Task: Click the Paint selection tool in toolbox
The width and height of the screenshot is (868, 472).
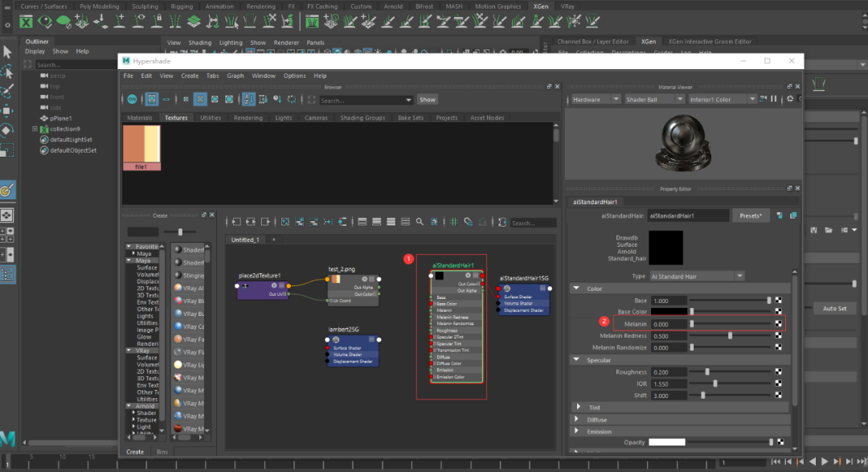Action: click(7, 91)
